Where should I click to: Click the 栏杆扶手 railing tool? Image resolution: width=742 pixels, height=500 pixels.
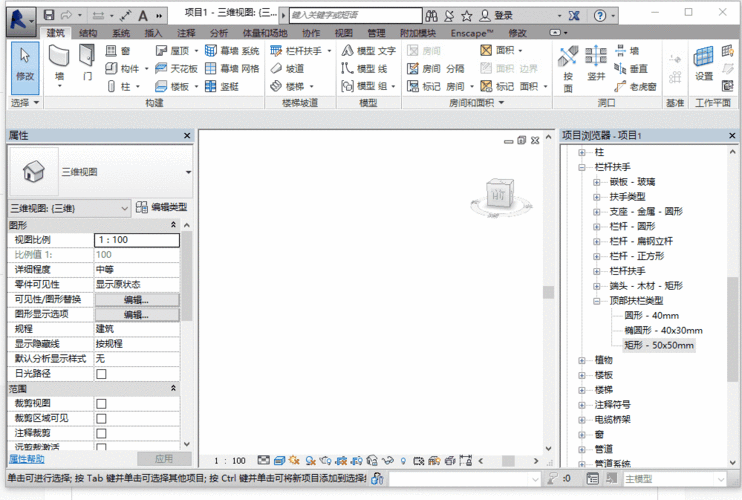[x=297, y=51]
